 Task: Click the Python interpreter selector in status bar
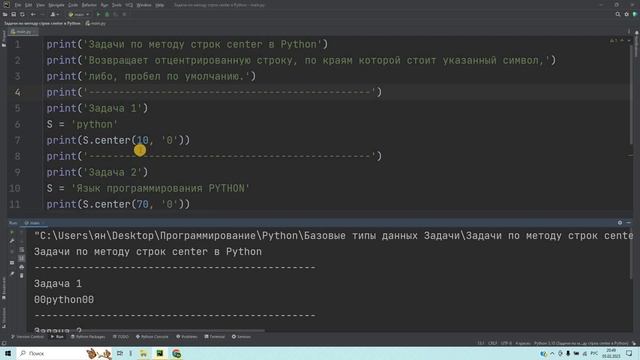(x=581, y=343)
